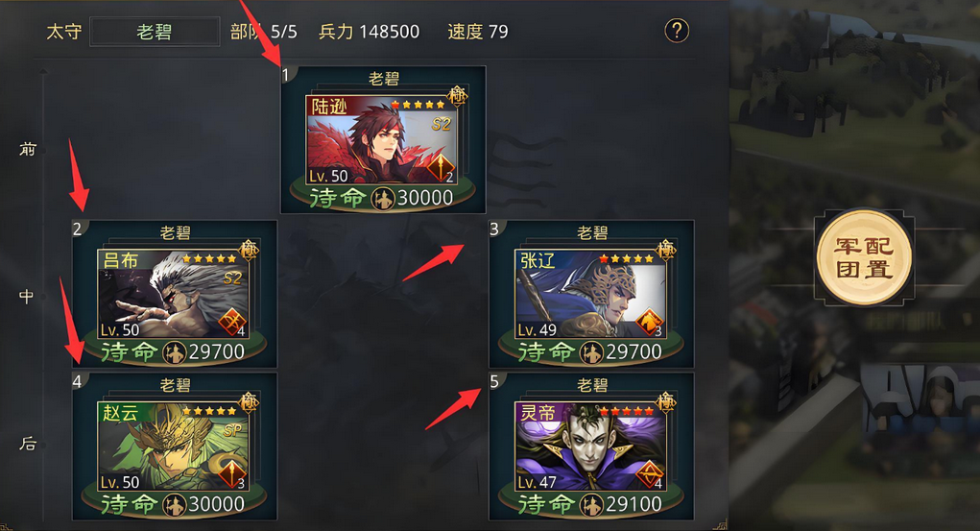The height and width of the screenshot is (531, 980).
Task: Select the 张辽 general portrait card
Action: (x=590, y=293)
